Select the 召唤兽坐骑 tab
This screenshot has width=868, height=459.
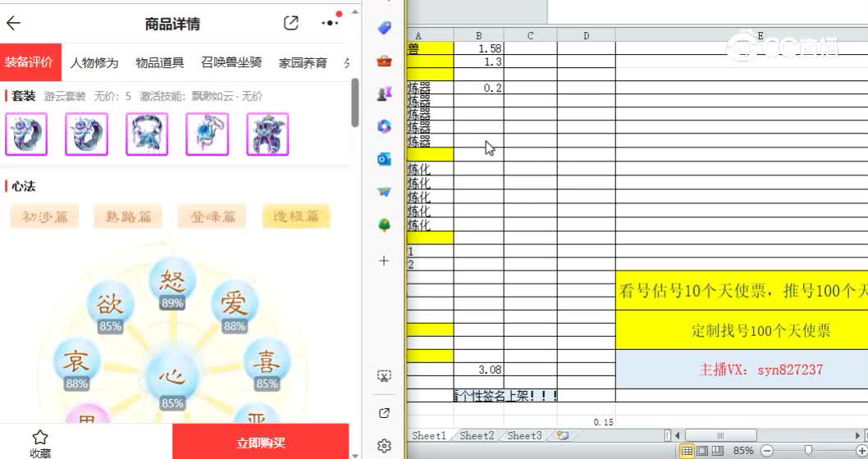tap(231, 62)
